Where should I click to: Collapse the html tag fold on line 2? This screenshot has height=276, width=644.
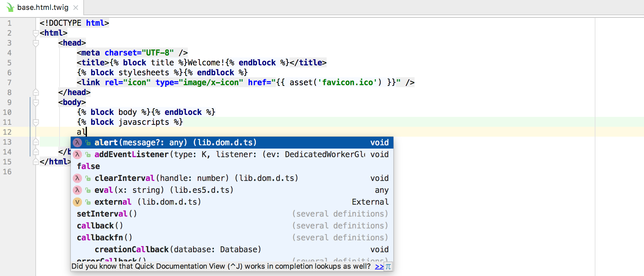pos(36,33)
